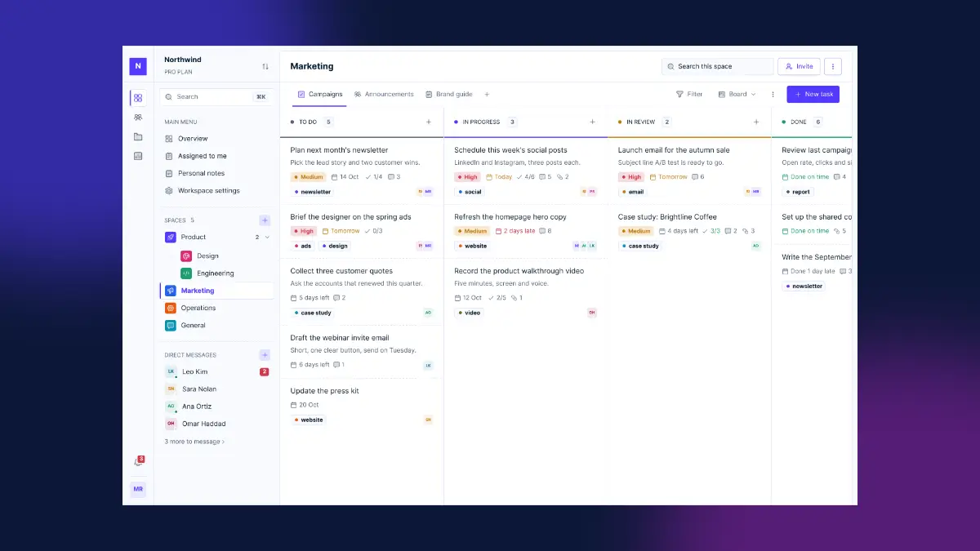Open the folder icon in the rail

(x=138, y=137)
